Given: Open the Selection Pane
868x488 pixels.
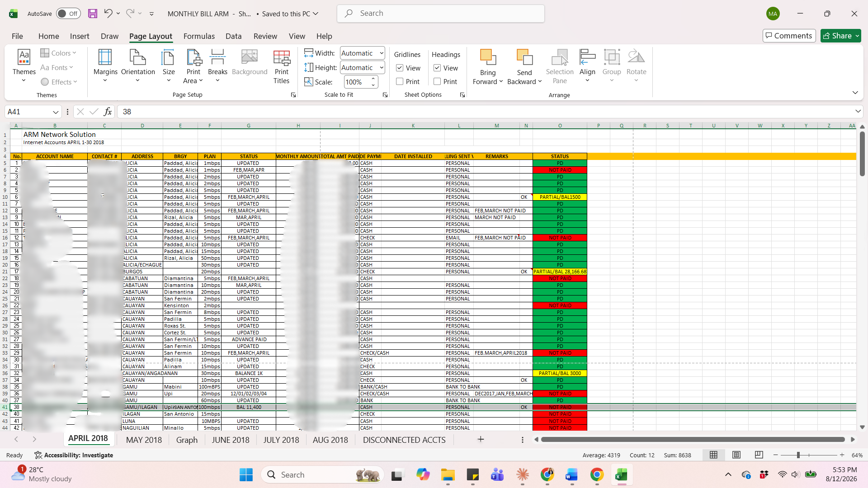Looking at the screenshot, I should pyautogui.click(x=559, y=66).
